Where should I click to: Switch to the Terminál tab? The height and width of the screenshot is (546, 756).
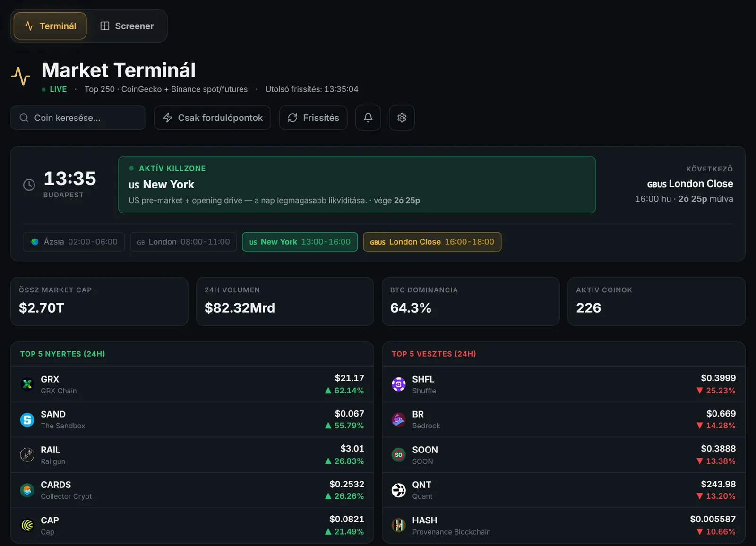point(50,26)
